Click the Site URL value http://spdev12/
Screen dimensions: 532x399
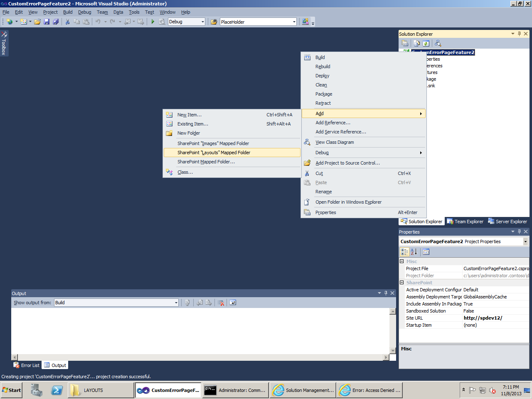[483, 318]
